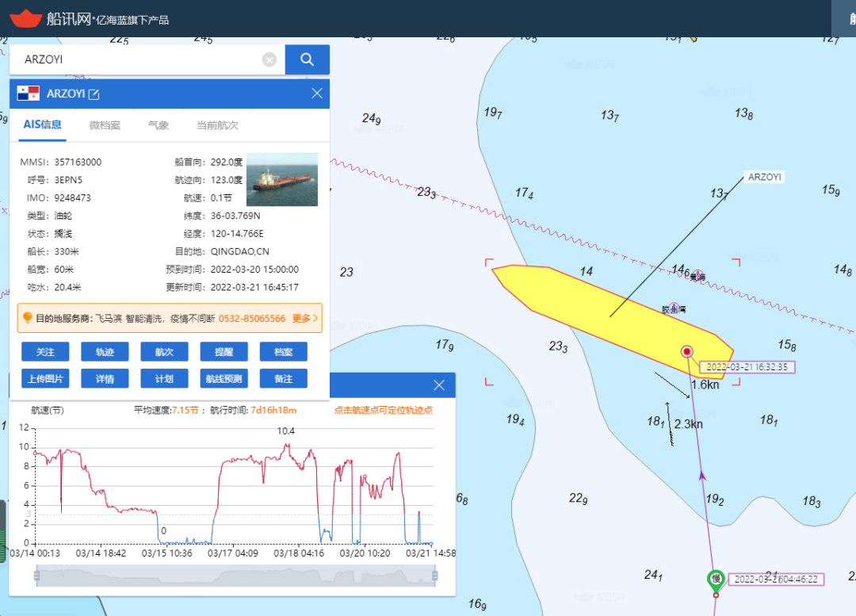Click the 航线预测 route prediction button

224,379
